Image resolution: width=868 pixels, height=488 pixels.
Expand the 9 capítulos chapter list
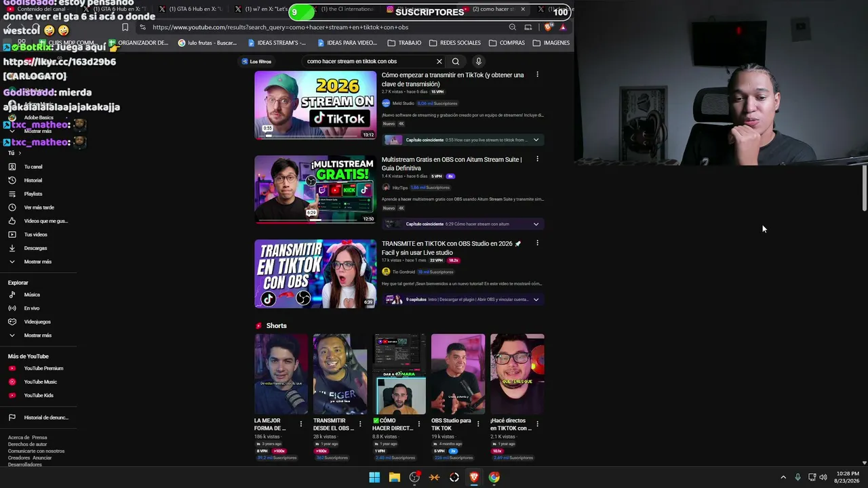tap(536, 300)
